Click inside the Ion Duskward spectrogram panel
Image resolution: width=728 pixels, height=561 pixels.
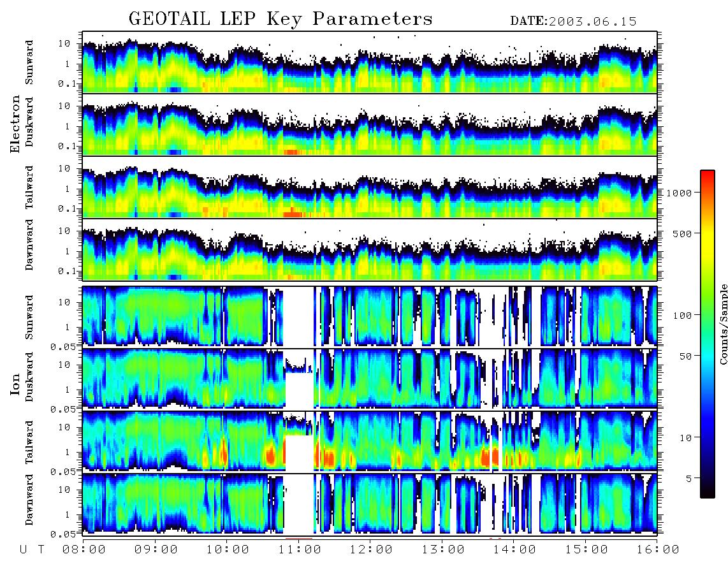tap(370, 379)
